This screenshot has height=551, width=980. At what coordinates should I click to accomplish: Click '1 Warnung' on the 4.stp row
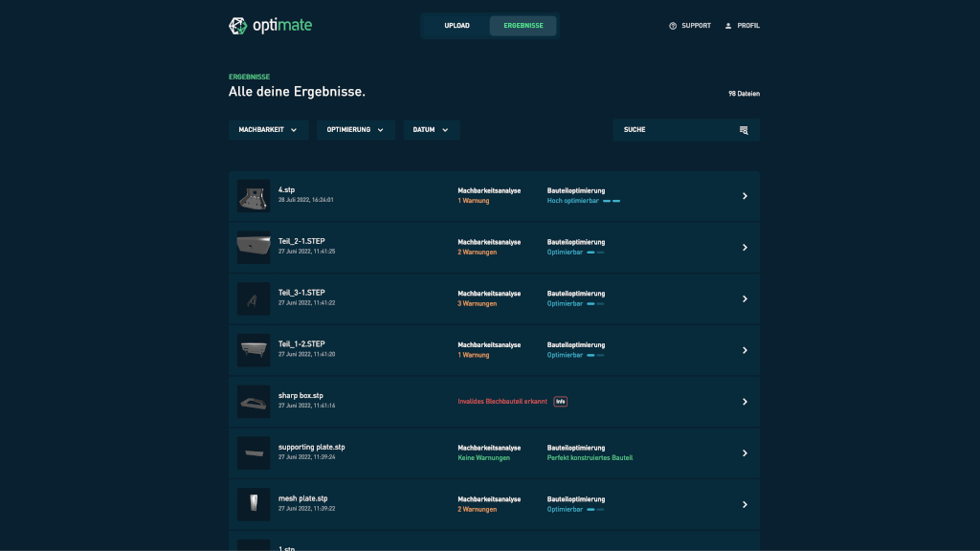click(473, 201)
